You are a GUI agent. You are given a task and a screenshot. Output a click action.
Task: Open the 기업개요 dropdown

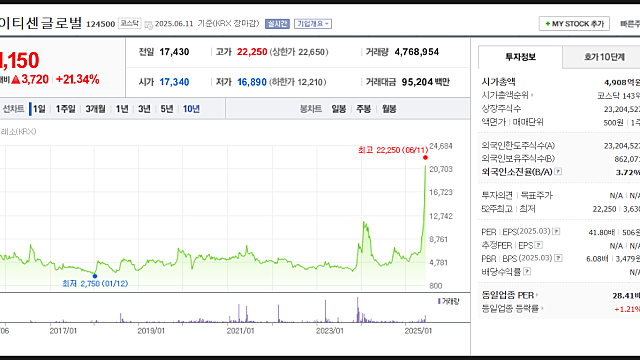pyautogui.click(x=313, y=24)
